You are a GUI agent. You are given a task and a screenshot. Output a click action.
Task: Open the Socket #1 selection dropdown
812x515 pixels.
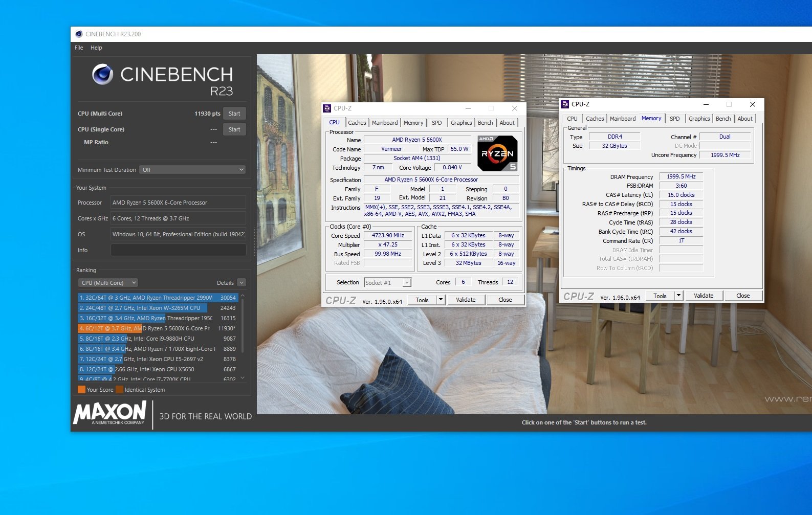[387, 283]
